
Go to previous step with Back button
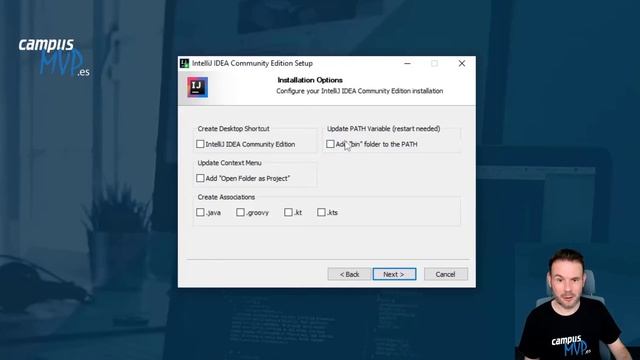click(349, 274)
